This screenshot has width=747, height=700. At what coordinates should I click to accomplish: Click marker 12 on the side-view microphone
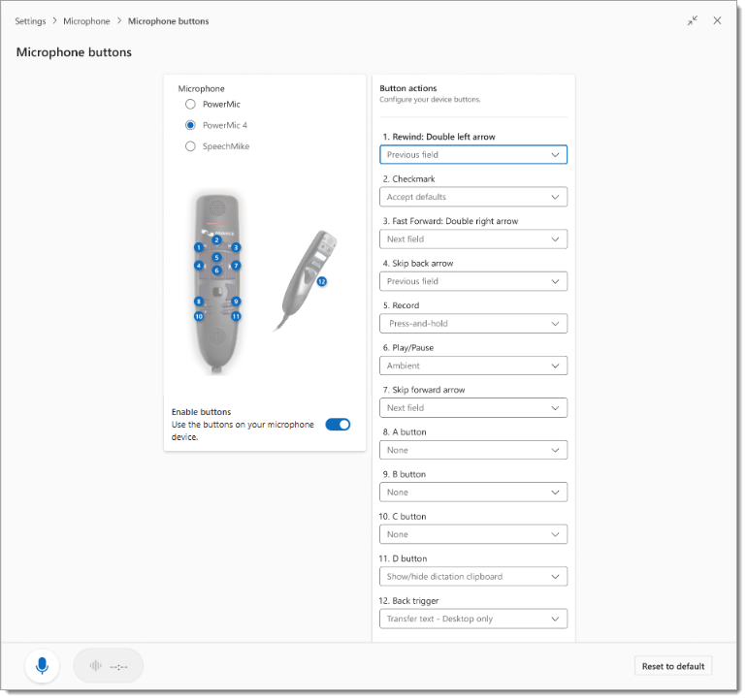(x=321, y=281)
